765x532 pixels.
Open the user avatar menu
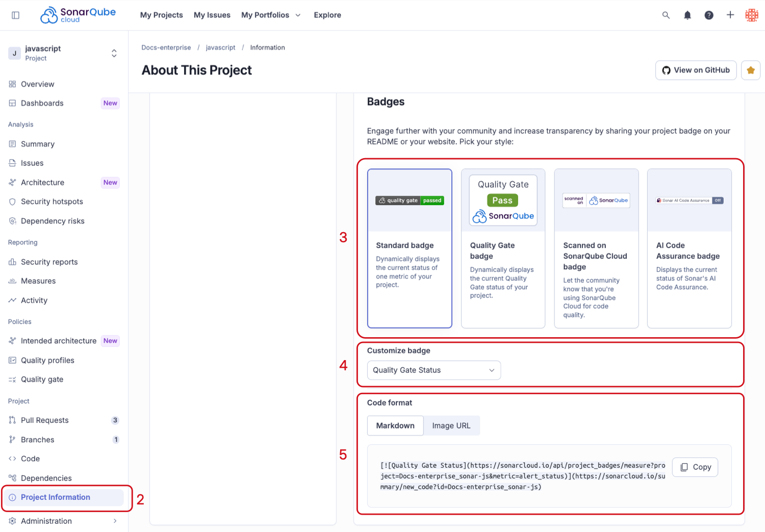pos(752,15)
